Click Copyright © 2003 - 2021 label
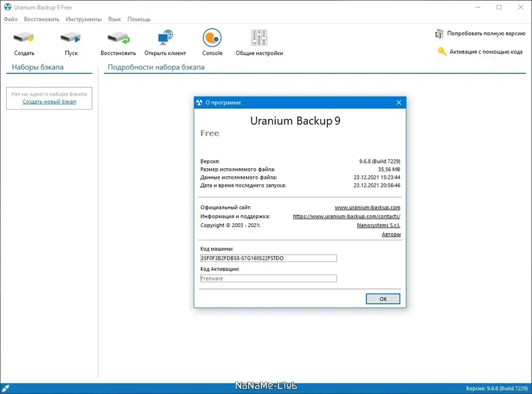532x394 pixels. [230, 225]
